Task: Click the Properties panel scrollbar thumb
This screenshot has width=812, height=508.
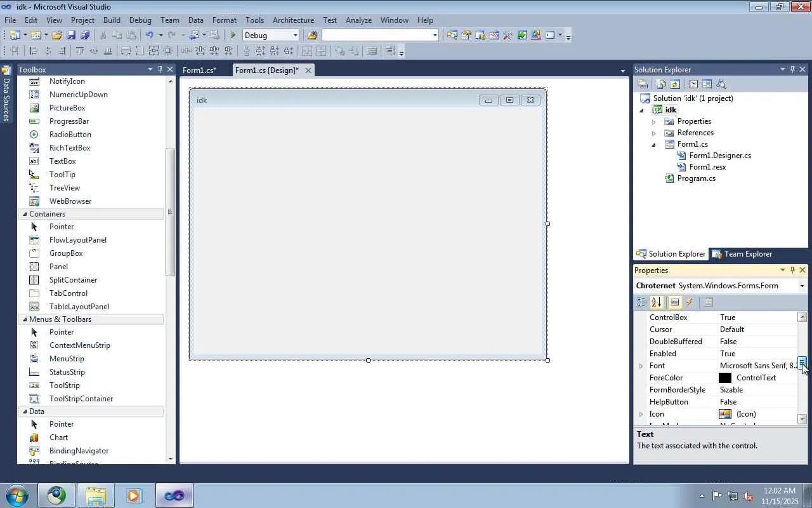Action: tap(802, 362)
